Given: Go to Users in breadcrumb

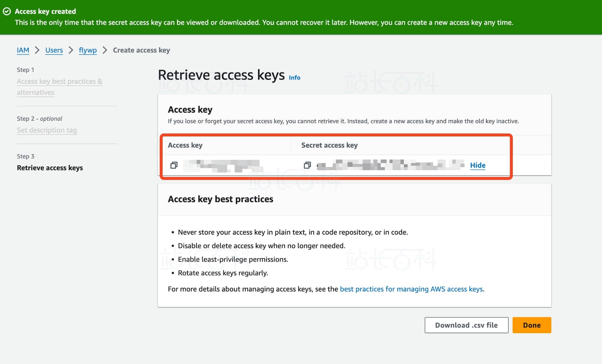Looking at the screenshot, I should (54, 50).
